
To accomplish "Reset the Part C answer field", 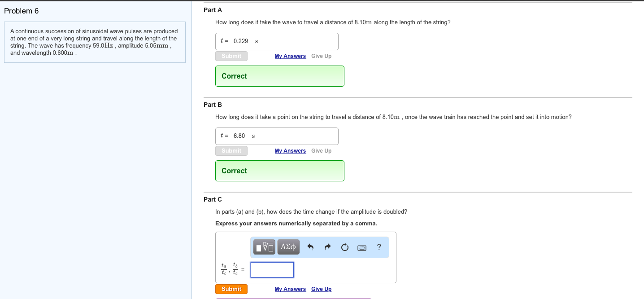I will pyautogui.click(x=344, y=247).
